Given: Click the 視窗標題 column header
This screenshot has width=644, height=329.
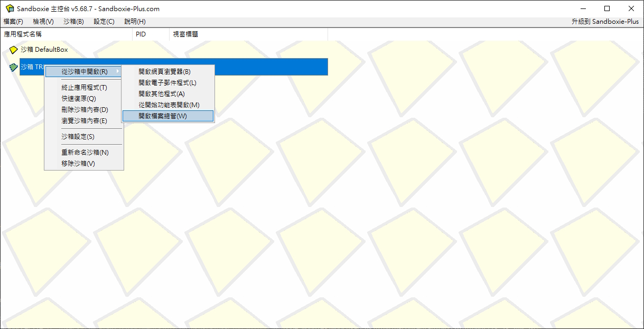Looking at the screenshot, I should [x=249, y=34].
